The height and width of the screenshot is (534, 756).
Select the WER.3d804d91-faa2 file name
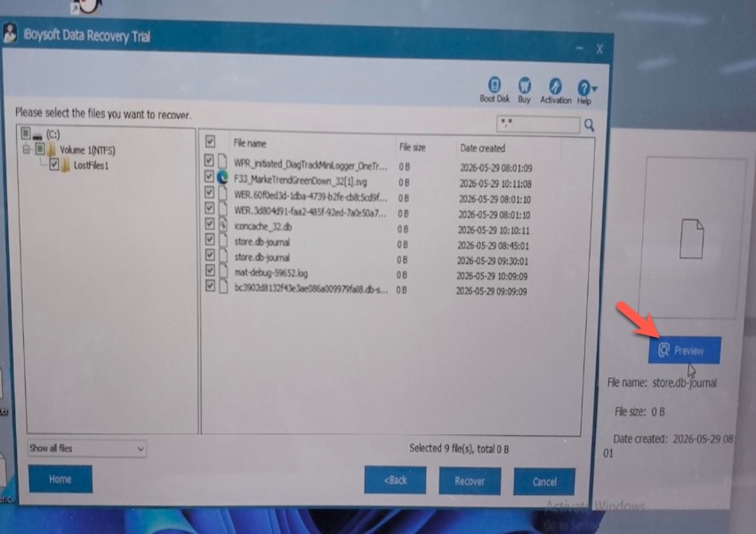point(310,212)
